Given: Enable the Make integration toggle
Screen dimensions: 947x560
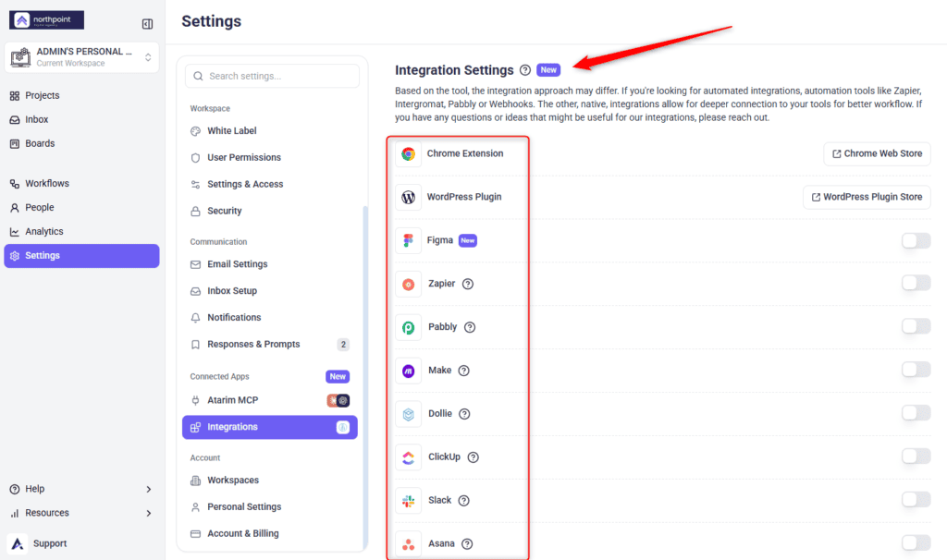Looking at the screenshot, I should 916,370.
